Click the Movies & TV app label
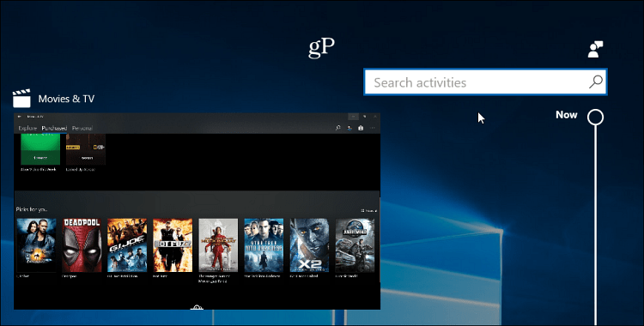The image size is (644, 326). click(x=66, y=99)
